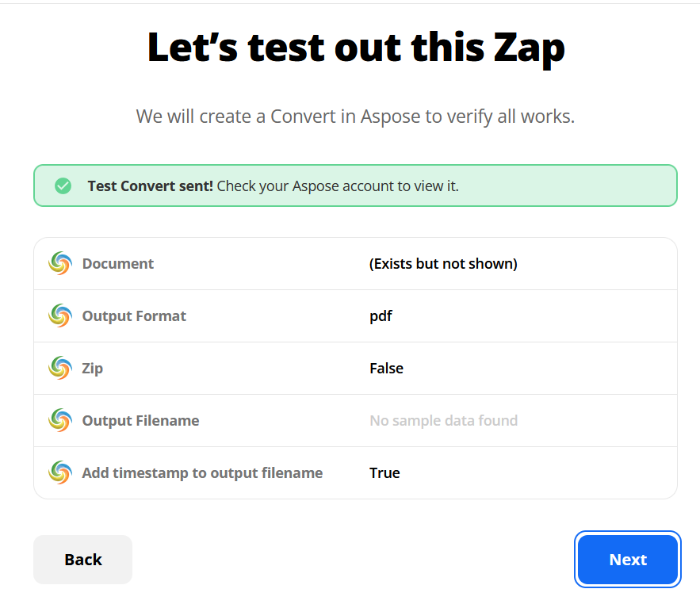Click the Aspose icon beside Add timestamp
700x608 pixels.
(59, 472)
